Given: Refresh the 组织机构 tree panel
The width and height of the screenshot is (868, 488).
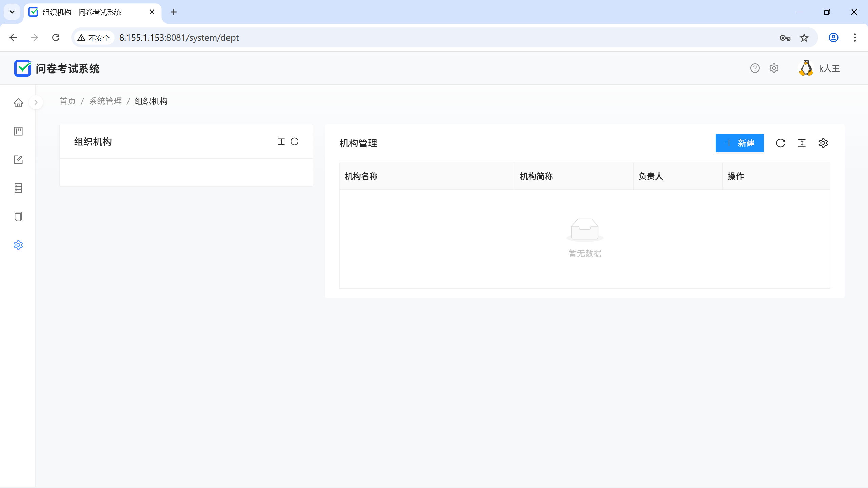Looking at the screenshot, I should click(x=294, y=142).
